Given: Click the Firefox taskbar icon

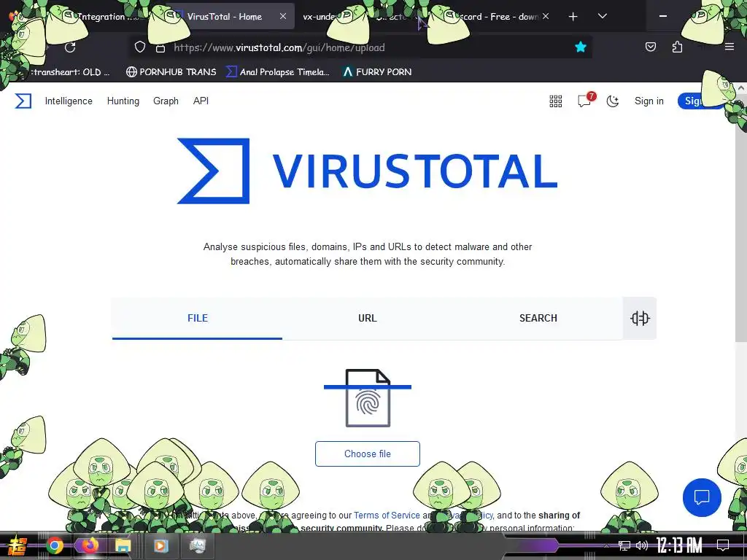Looking at the screenshot, I should pos(89,545).
